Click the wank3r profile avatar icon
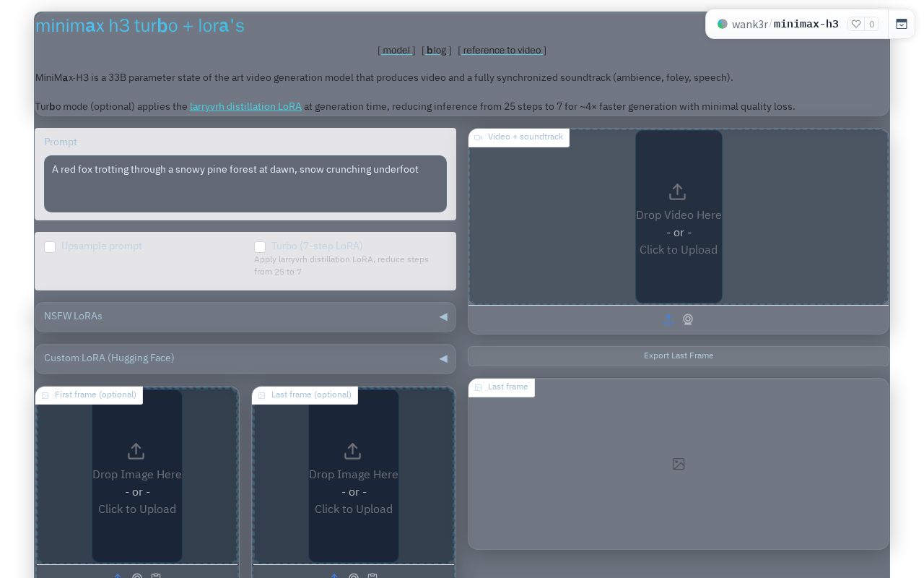 [722, 24]
